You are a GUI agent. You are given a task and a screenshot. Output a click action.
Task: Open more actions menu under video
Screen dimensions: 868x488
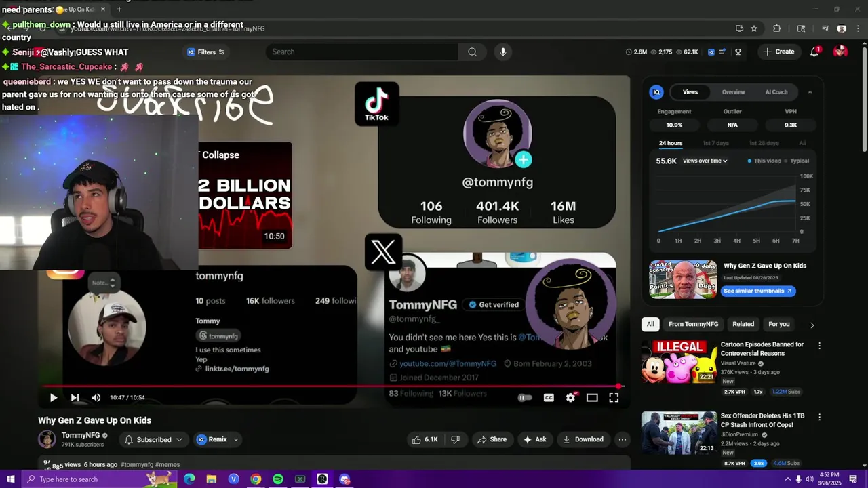622,439
